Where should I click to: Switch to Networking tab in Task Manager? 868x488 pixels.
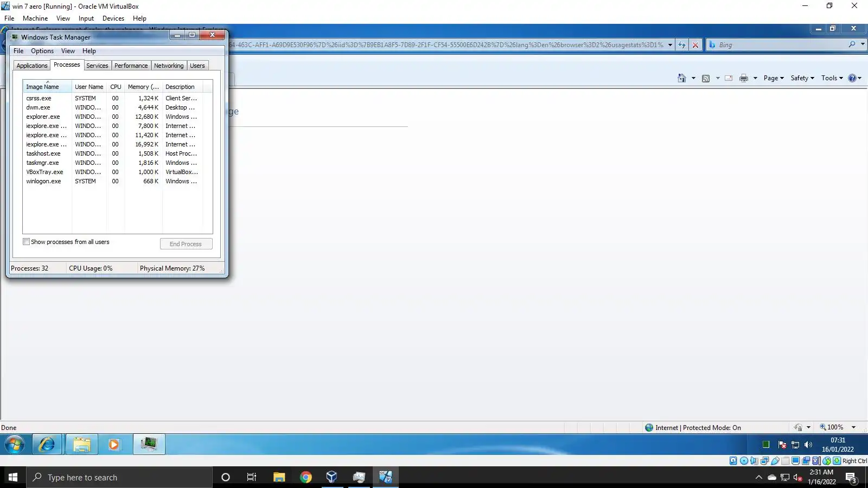tap(169, 66)
